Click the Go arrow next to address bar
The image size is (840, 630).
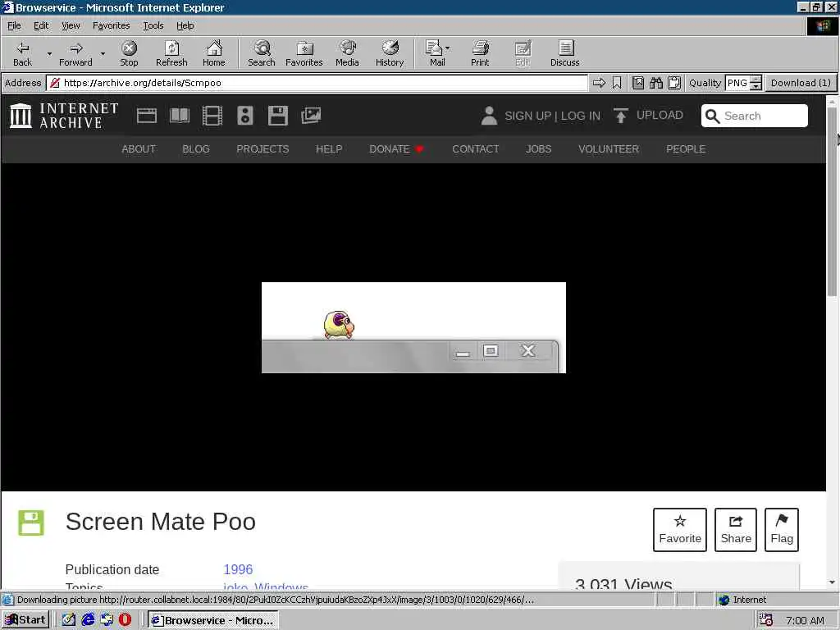[x=599, y=83]
